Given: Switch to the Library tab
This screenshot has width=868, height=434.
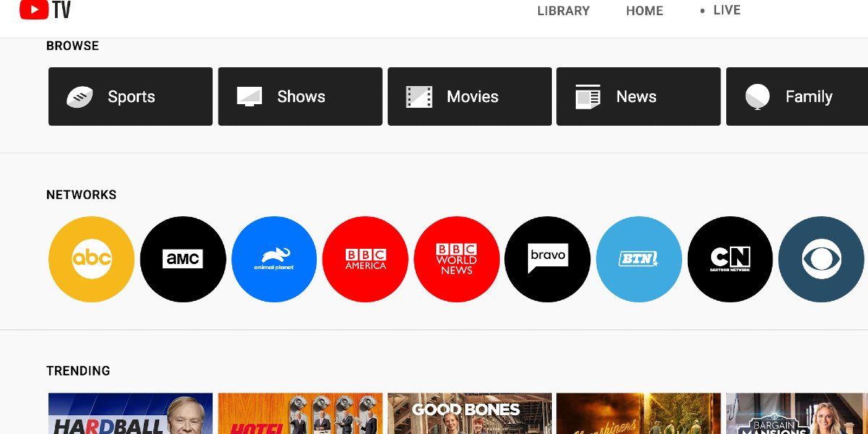Looking at the screenshot, I should click(563, 10).
